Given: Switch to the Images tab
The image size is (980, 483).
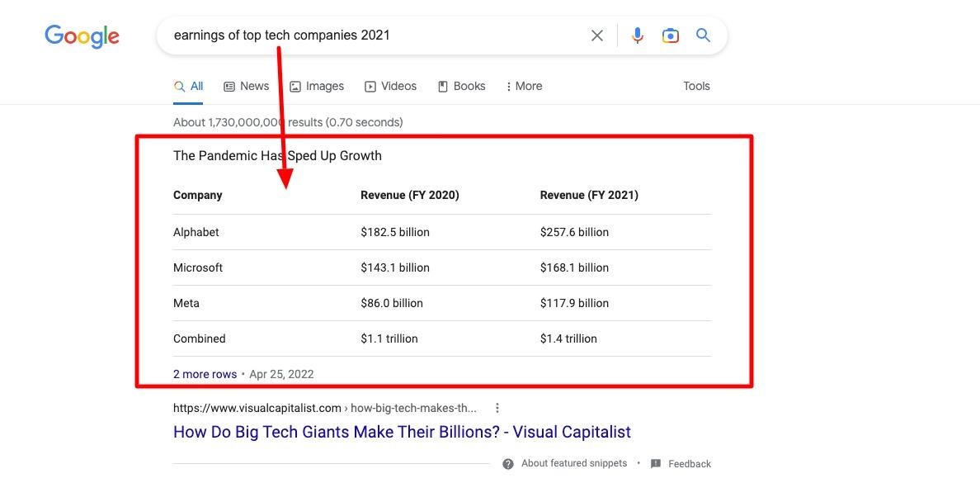Looking at the screenshot, I should click(x=317, y=87).
